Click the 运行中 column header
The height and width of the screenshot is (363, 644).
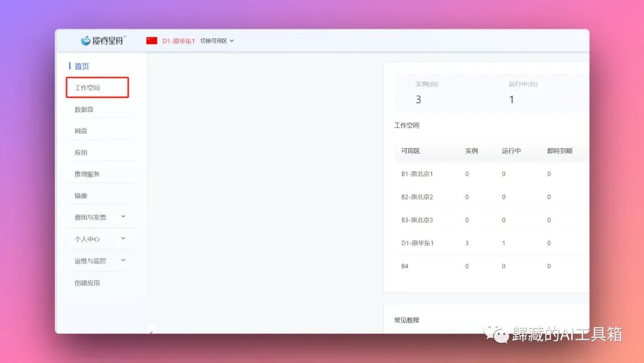pyautogui.click(x=512, y=151)
